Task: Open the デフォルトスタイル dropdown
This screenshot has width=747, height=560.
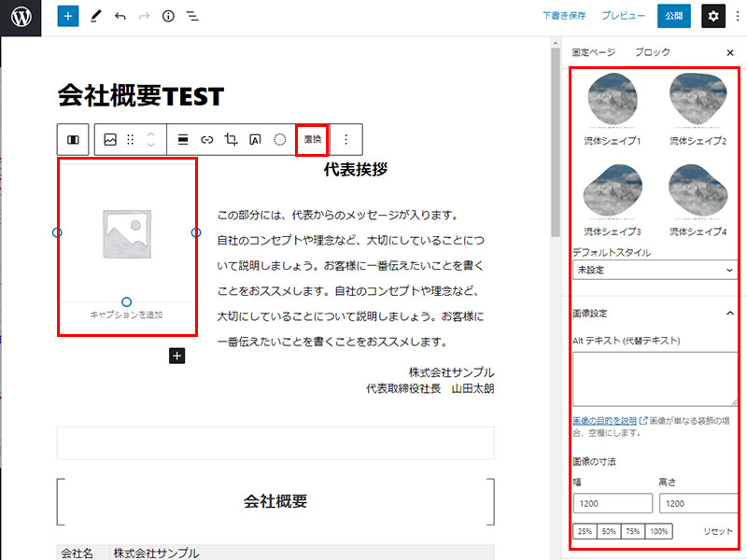Action: coord(655,270)
